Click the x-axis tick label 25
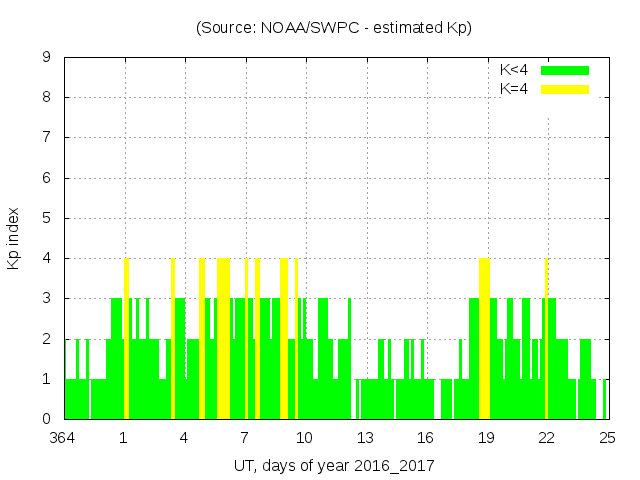This screenshot has width=640, height=480. tap(606, 437)
